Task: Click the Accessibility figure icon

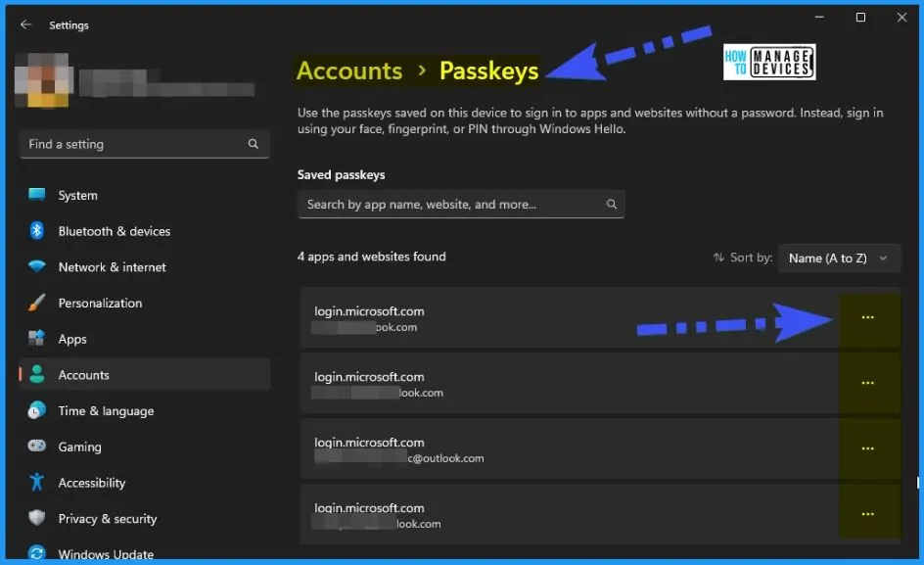Action: tap(36, 482)
